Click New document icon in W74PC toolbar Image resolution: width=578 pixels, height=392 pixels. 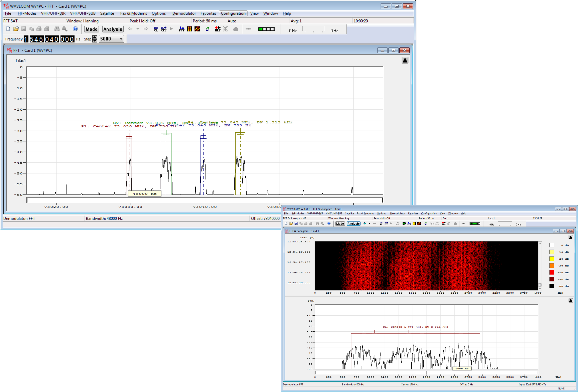click(x=8, y=29)
